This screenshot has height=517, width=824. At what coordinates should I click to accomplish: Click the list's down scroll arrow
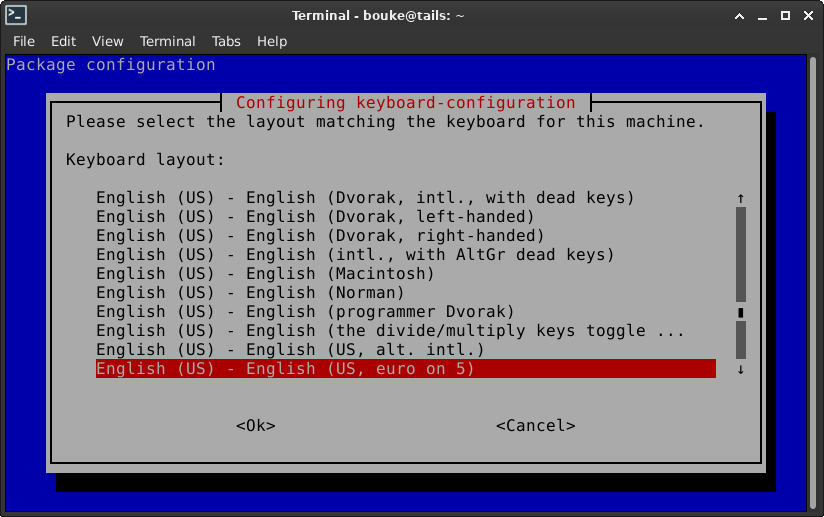[x=740, y=369]
